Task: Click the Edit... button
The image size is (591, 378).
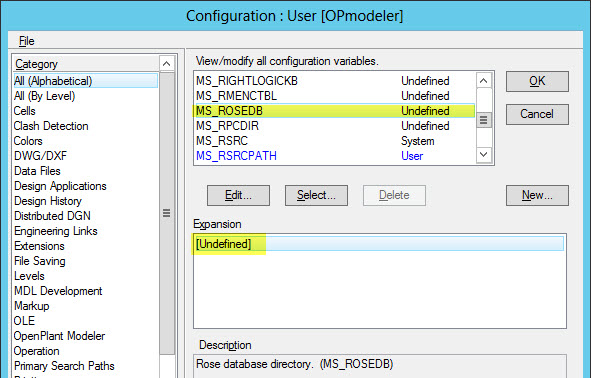Action: (x=238, y=195)
